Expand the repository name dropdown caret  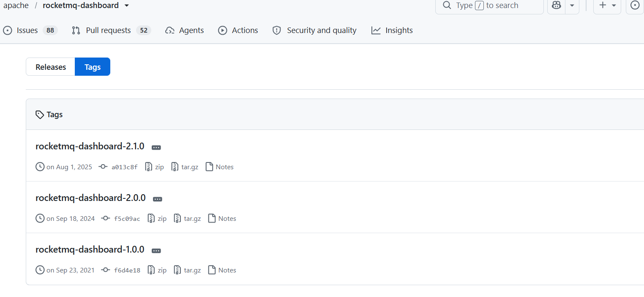(127, 5)
